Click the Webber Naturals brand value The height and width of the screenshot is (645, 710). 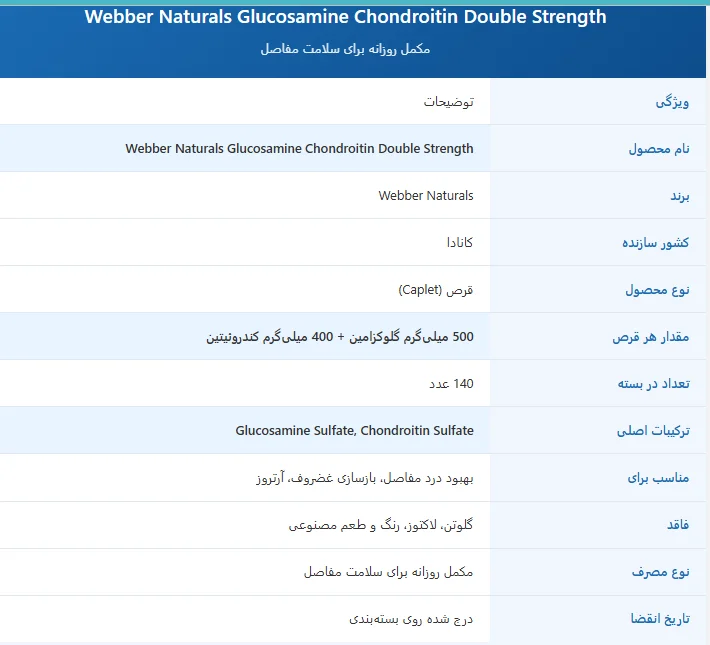coord(426,196)
